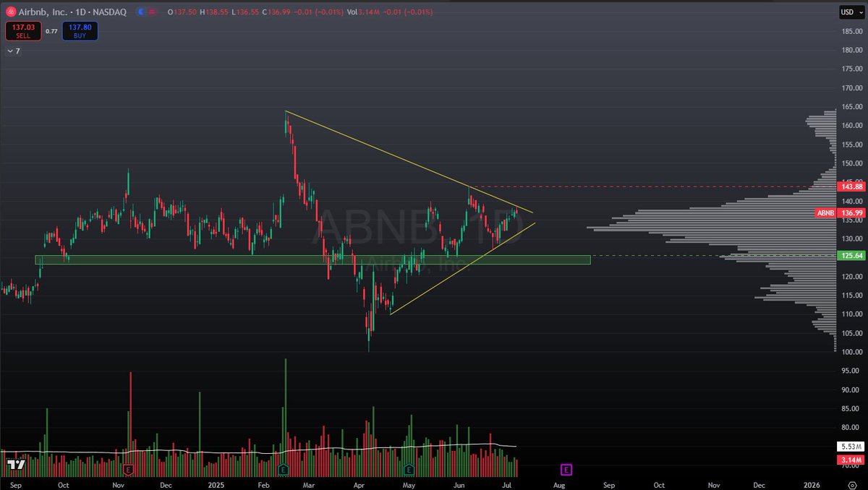868x490 pixels.
Task: Click the high value H138.55
Action: pos(213,12)
